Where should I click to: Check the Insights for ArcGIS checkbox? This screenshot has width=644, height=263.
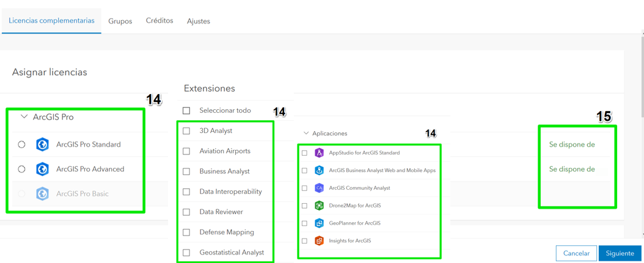coord(305,241)
